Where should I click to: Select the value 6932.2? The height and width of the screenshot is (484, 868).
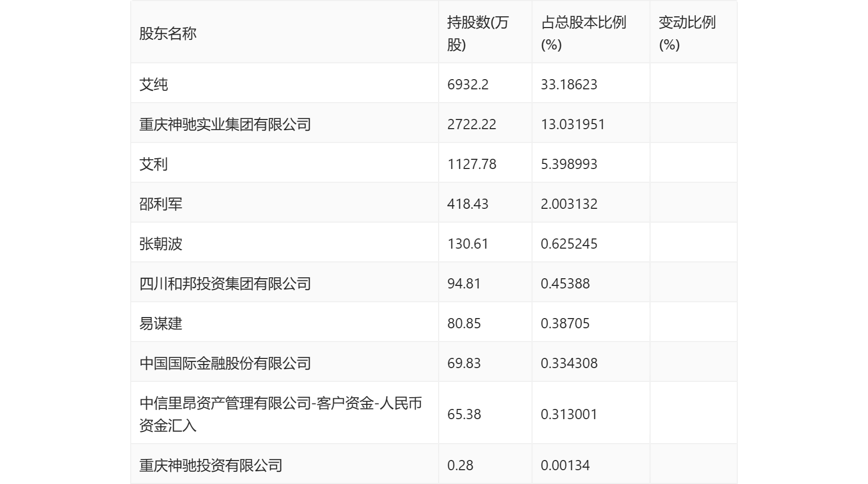(x=468, y=84)
